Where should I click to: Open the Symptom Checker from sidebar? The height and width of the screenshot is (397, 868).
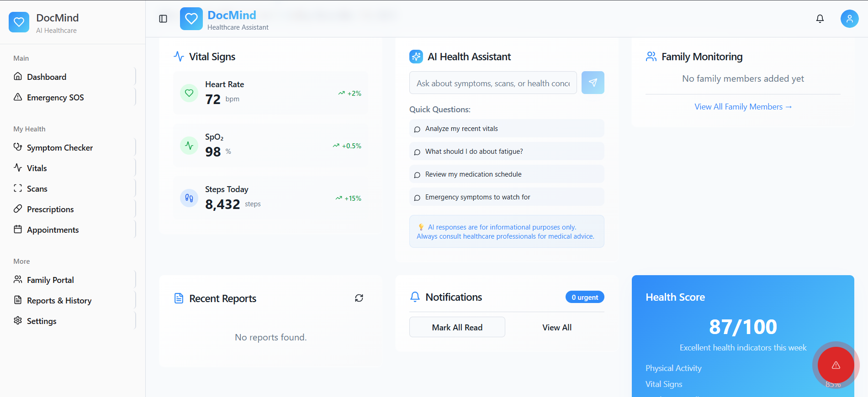tap(60, 147)
